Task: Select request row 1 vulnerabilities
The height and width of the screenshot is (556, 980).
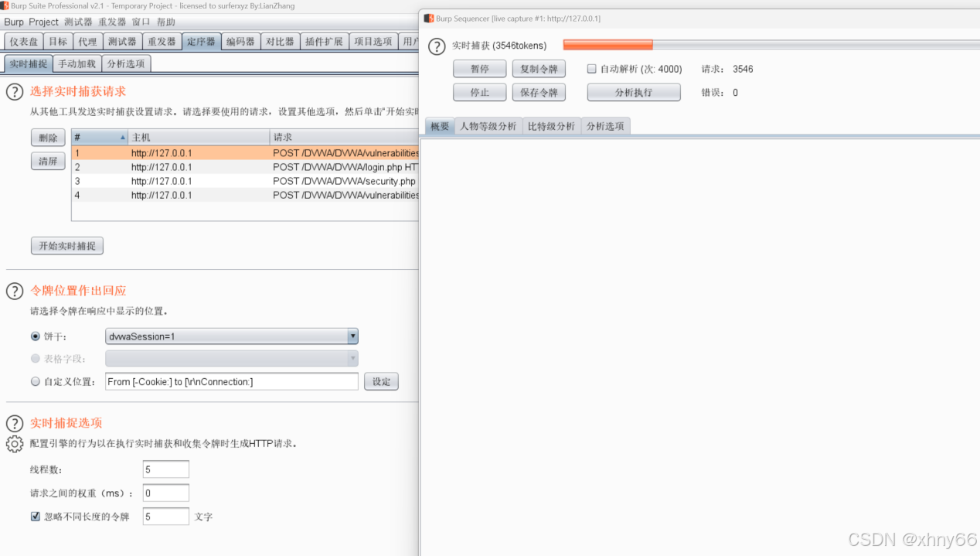Action: [245, 153]
